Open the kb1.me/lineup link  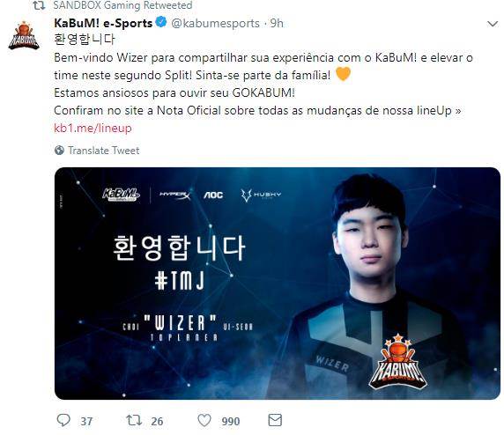[x=93, y=129]
